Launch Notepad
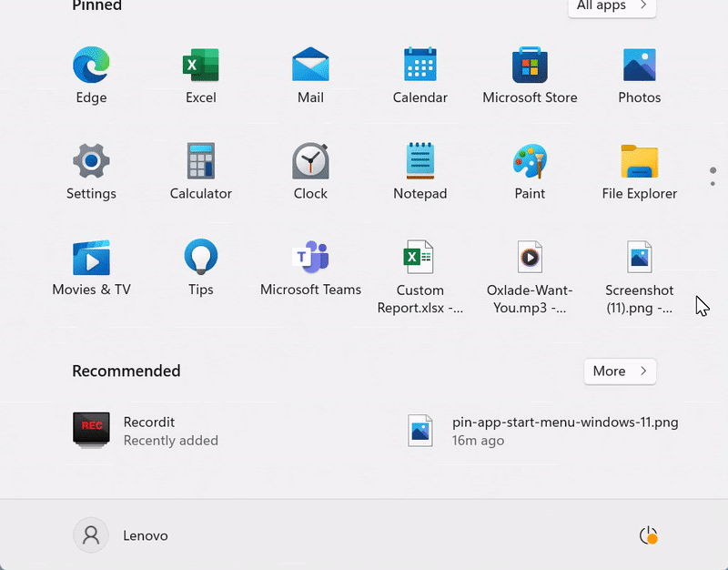 (x=420, y=171)
